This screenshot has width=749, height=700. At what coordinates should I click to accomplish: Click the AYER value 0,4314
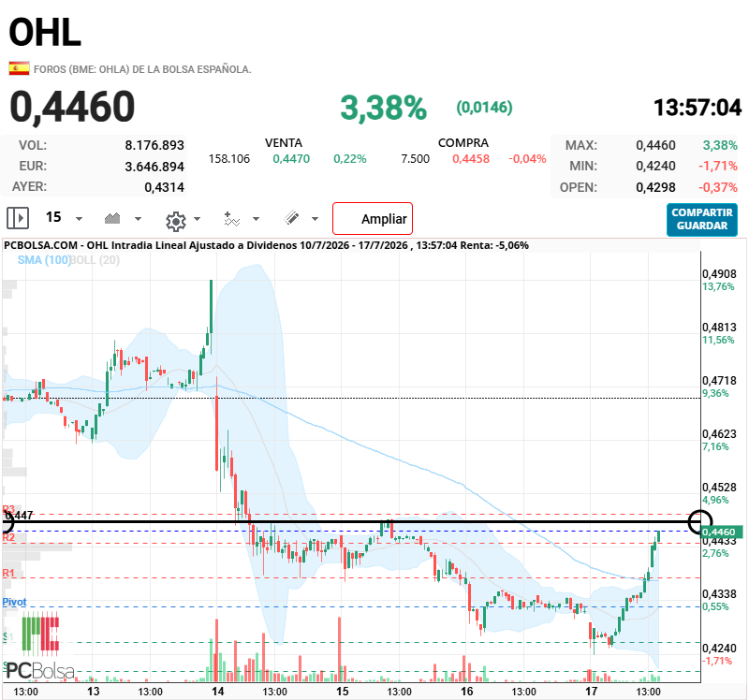[x=165, y=187]
